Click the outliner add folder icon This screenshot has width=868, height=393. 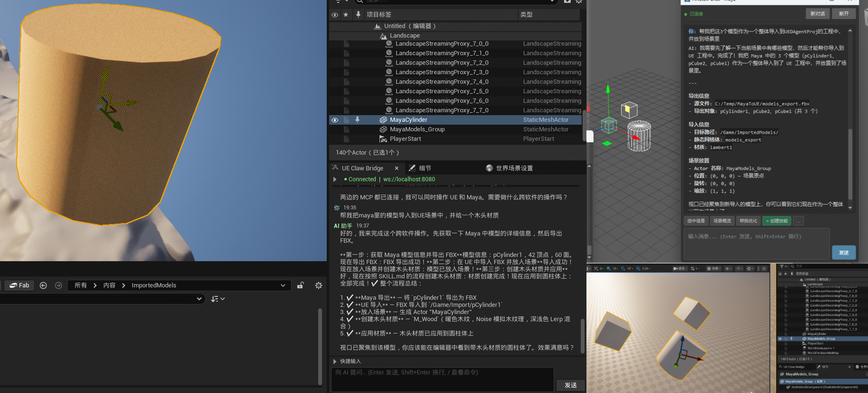coord(567,1)
